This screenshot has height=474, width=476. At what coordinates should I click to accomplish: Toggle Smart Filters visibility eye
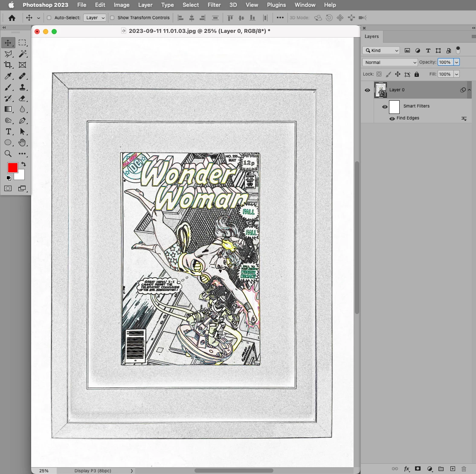pyautogui.click(x=385, y=107)
